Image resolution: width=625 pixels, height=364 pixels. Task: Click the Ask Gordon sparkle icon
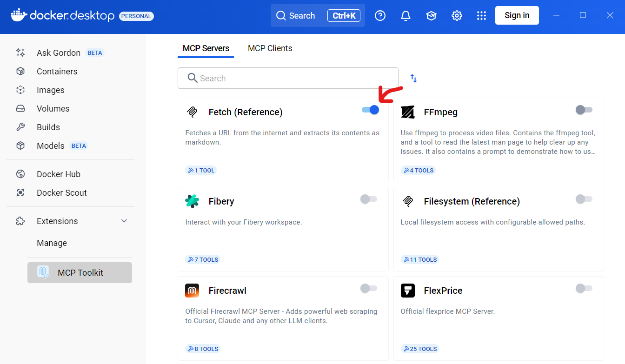pyautogui.click(x=20, y=53)
